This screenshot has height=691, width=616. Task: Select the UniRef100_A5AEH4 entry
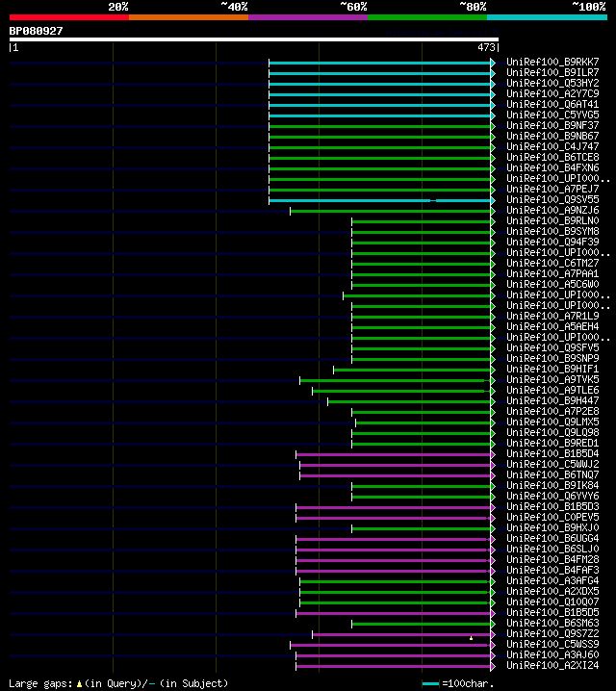pyautogui.click(x=552, y=326)
